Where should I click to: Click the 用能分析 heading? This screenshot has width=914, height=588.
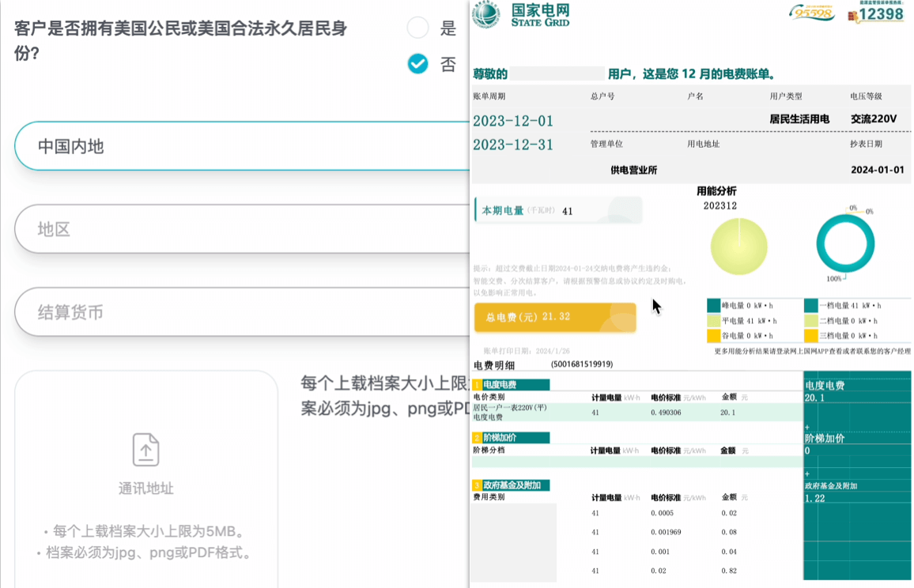[716, 190]
